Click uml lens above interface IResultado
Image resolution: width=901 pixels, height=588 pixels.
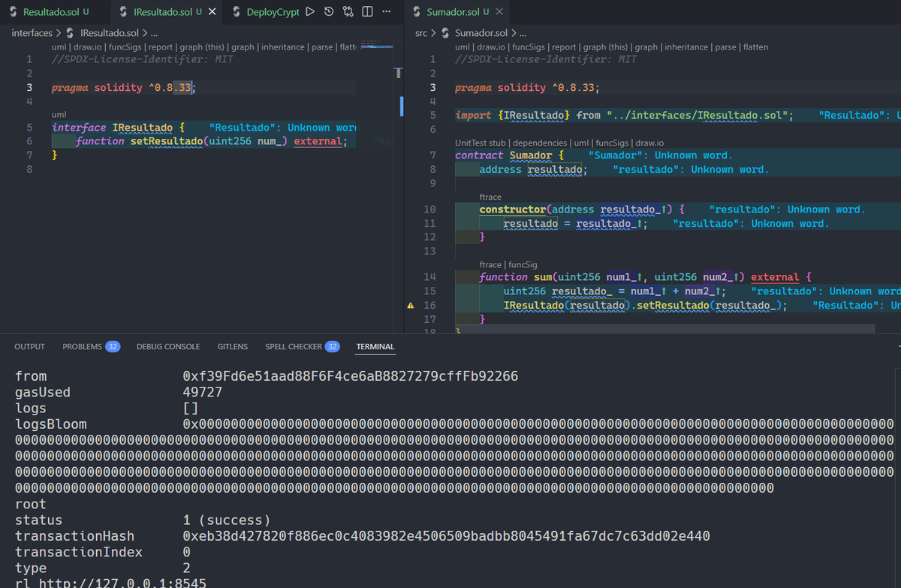coord(59,114)
